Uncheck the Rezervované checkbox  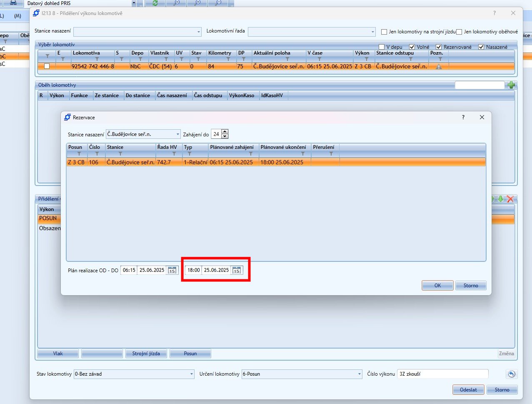[439, 47]
